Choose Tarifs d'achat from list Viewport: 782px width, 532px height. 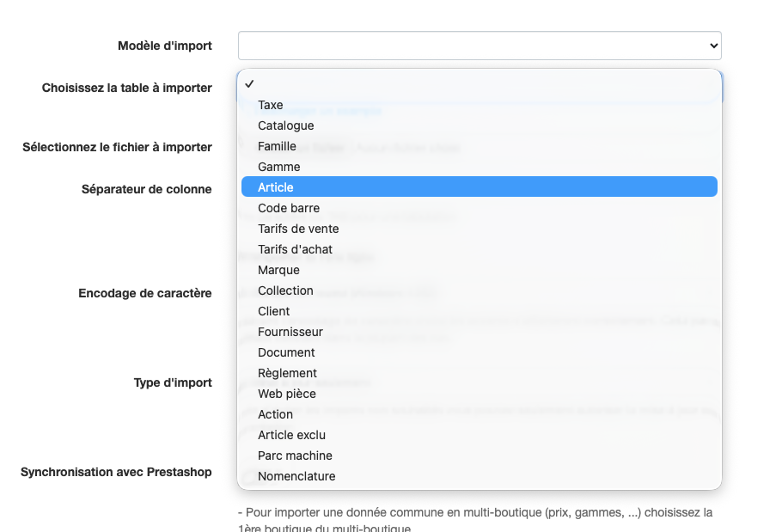coord(295,249)
